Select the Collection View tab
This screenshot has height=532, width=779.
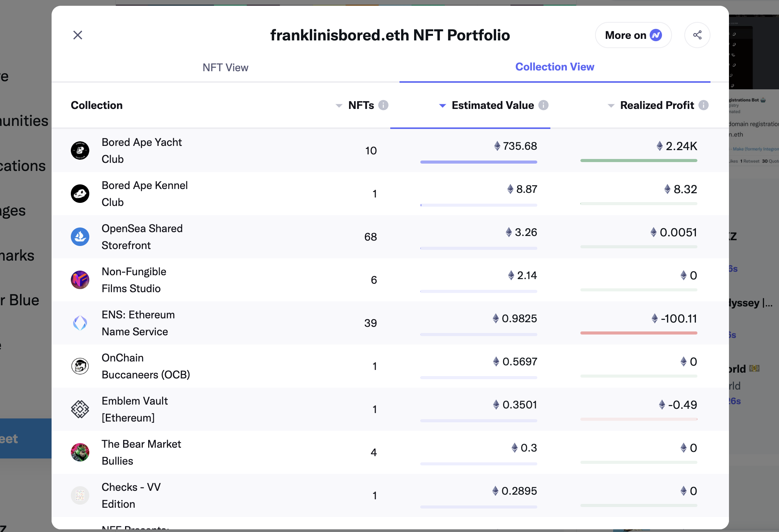[555, 67]
